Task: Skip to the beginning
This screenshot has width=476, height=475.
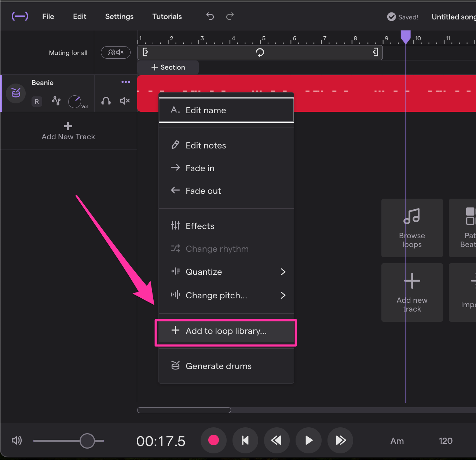Action: (x=245, y=440)
